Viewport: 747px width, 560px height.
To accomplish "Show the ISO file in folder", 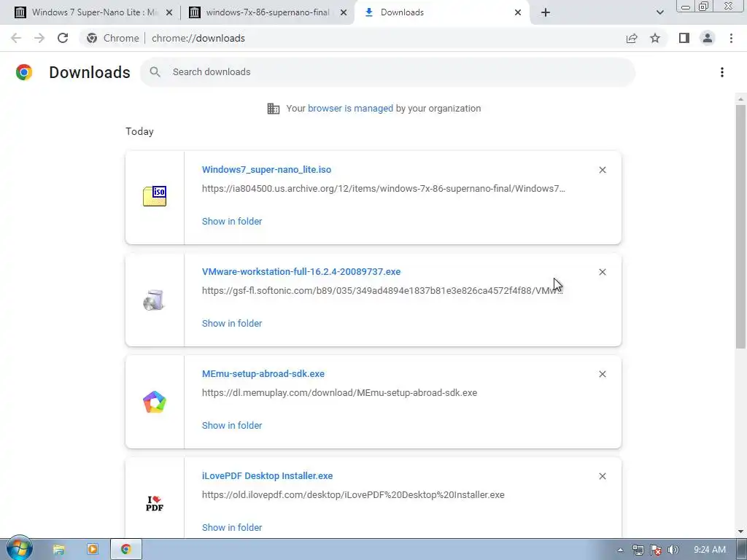I will point(232,222).
